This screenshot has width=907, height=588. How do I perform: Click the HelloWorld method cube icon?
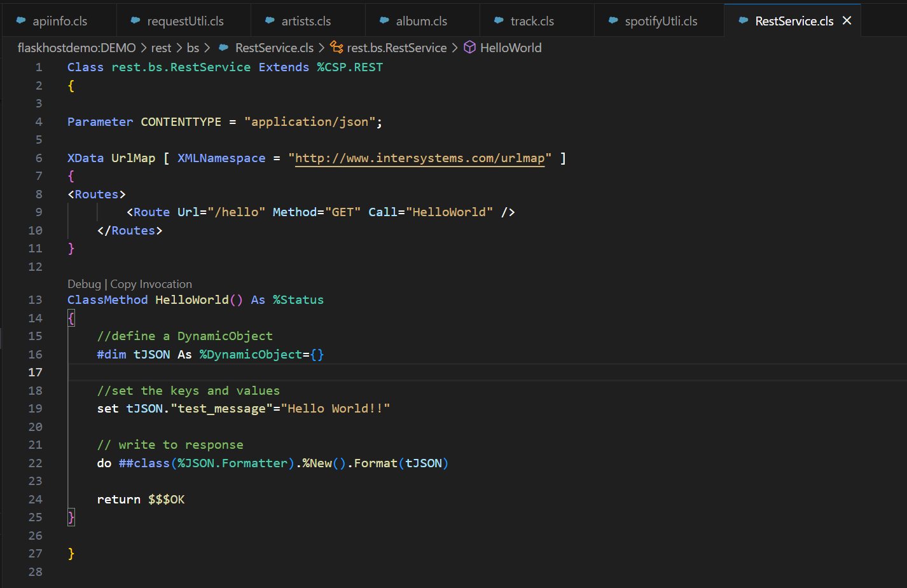469,48
